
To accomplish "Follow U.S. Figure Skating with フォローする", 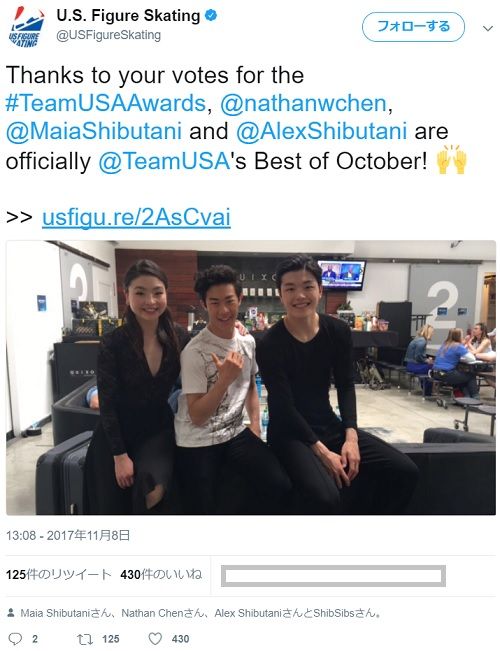I will tap(413, 27).
